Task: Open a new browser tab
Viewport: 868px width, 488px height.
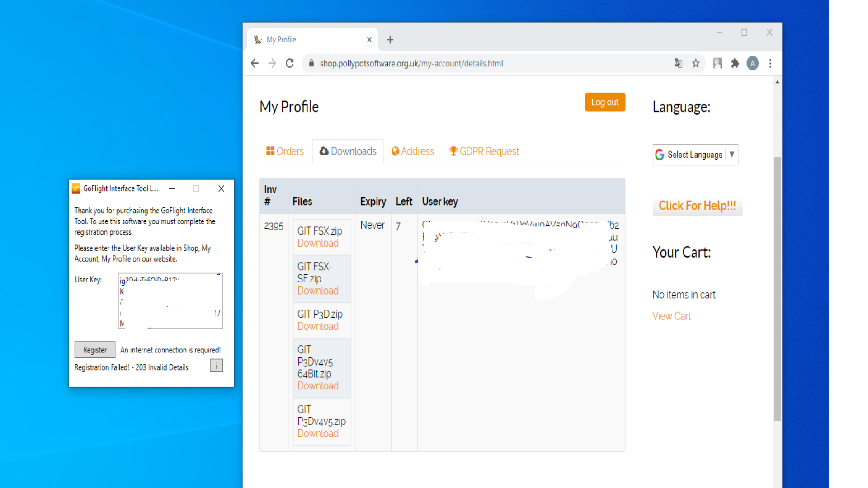Action: [x=390, y=40]
